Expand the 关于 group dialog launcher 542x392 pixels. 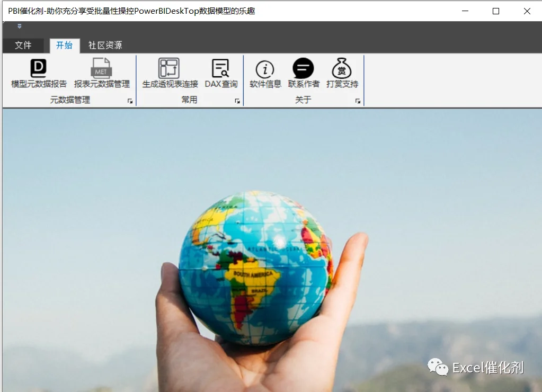pyautogui.click(x=358, y=101)
